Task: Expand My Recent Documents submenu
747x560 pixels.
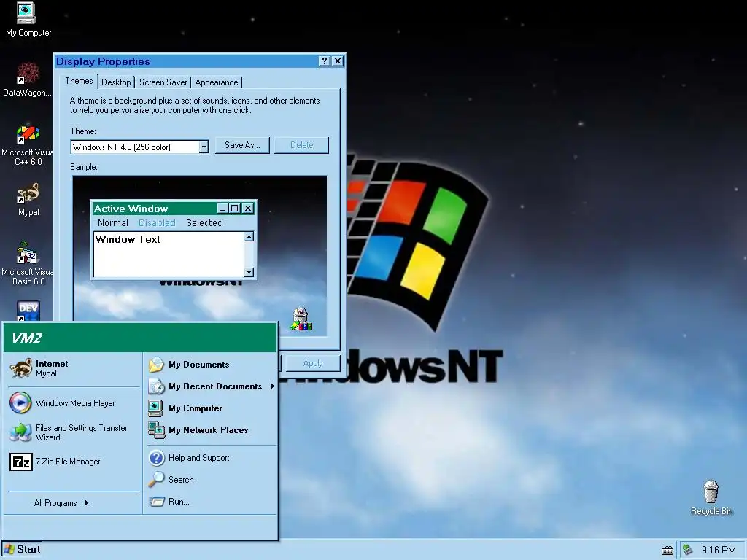Action: click(x=211, y=386)
